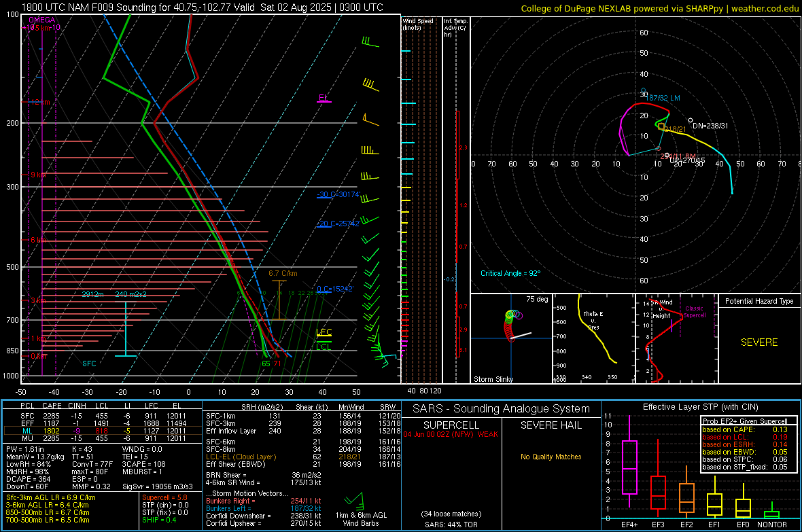Click the yellow SEVERE hazard text
The width and height of the screenshot is (802, 532).
759,342
